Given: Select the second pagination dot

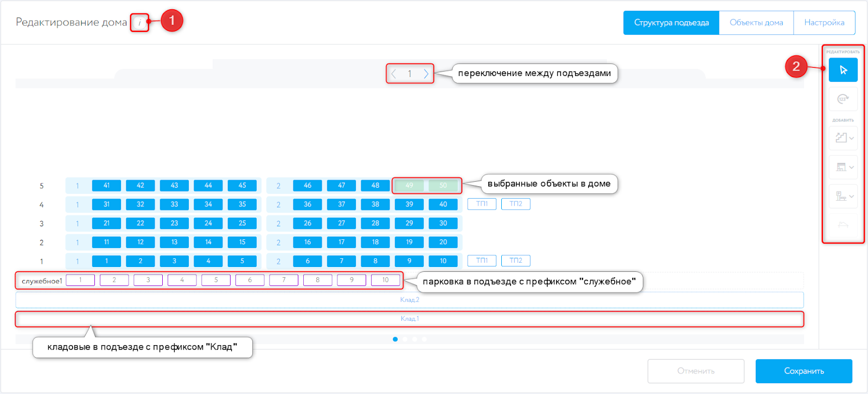Looking at the screenshot, I should [x=405, y=339].
